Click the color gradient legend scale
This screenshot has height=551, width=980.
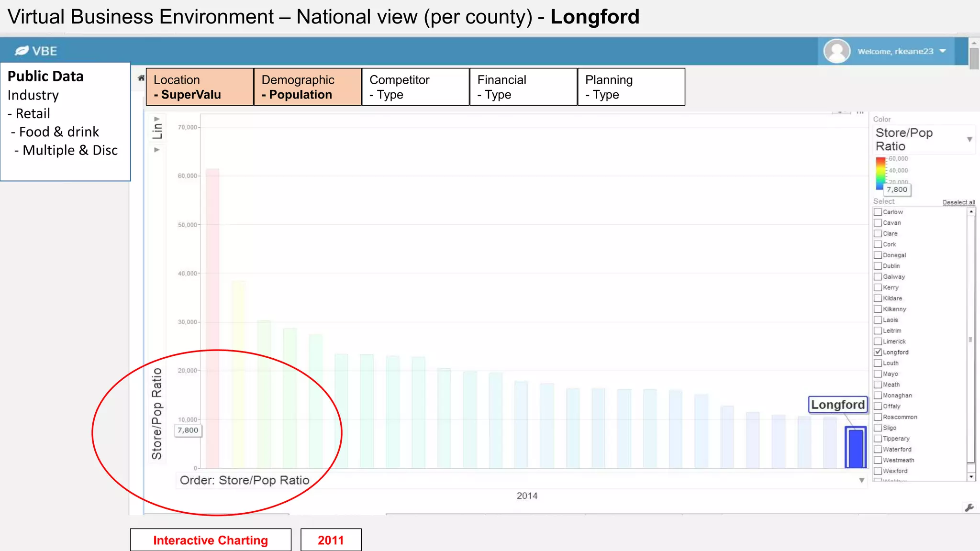pyautogui.click(x=880, y=173)
